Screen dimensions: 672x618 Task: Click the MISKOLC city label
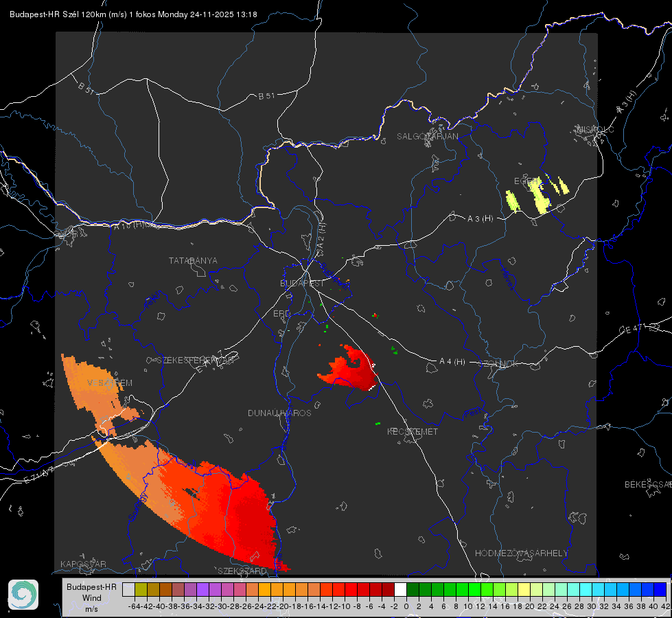click(595, 129)
